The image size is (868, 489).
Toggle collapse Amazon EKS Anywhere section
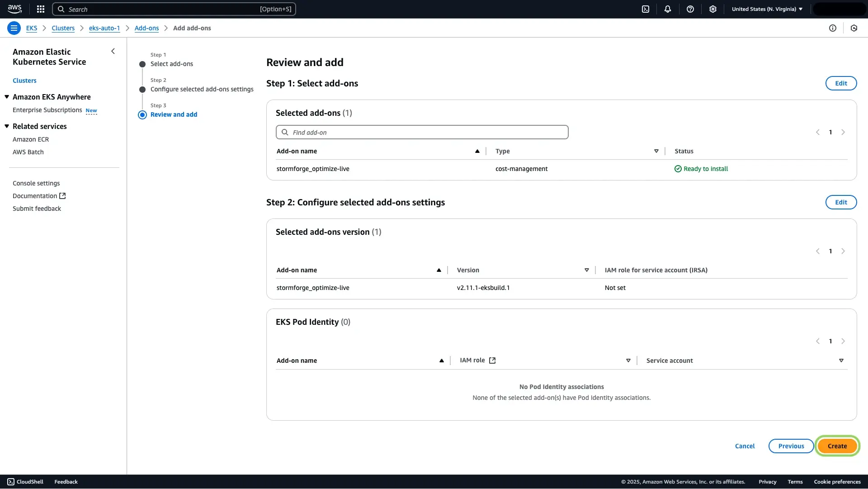click(7, 97)
